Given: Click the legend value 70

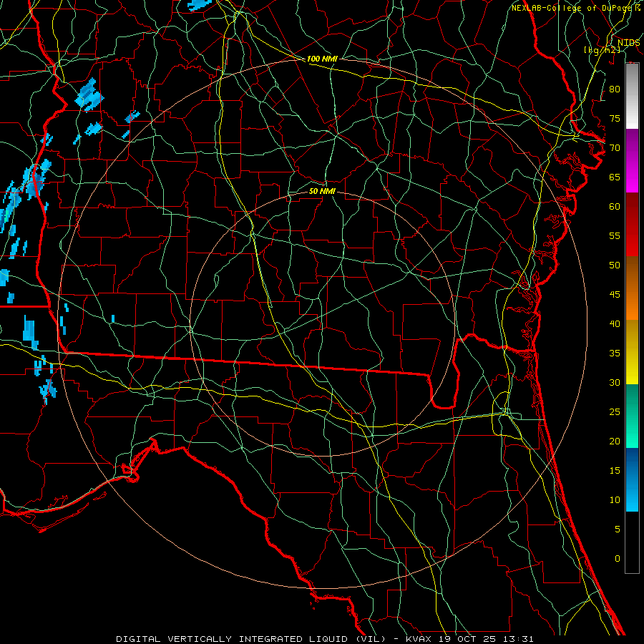Looking at the screenshot, I should click(615, 148).
